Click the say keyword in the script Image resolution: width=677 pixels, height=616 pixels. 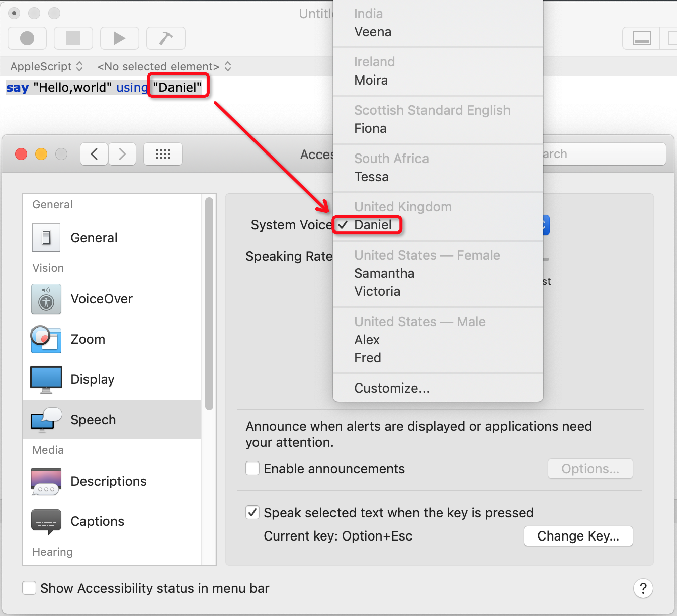pyautogui.click(x=17, y=87)
